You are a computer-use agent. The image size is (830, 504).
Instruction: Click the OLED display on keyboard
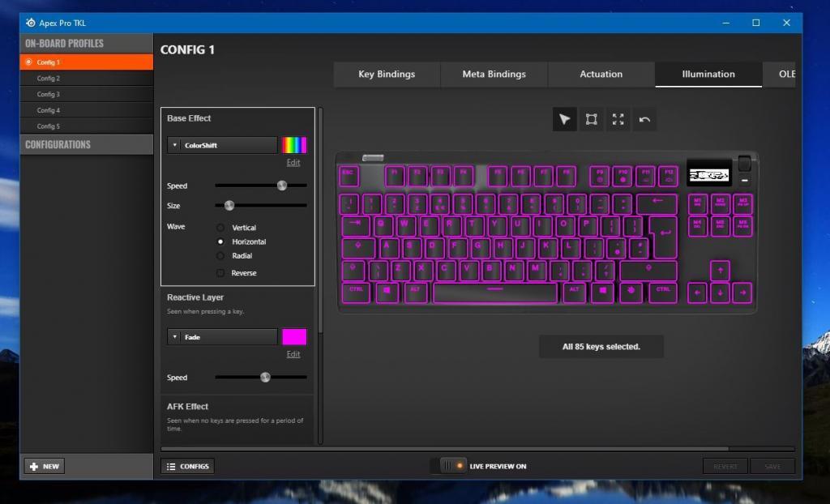point(709,173)
